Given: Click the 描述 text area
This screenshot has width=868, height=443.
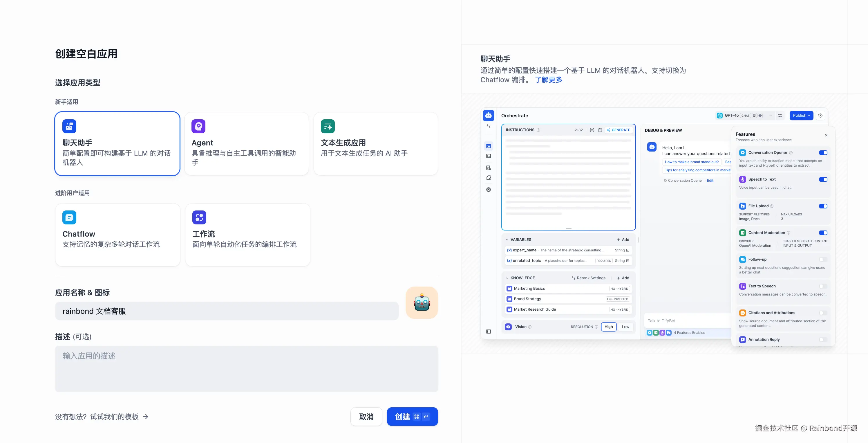Looking at the screenshot, I should click(246, 368).
